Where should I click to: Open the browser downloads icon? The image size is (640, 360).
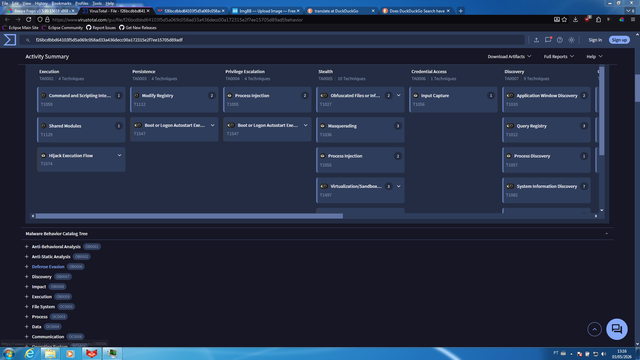click(x=576, y=19)
